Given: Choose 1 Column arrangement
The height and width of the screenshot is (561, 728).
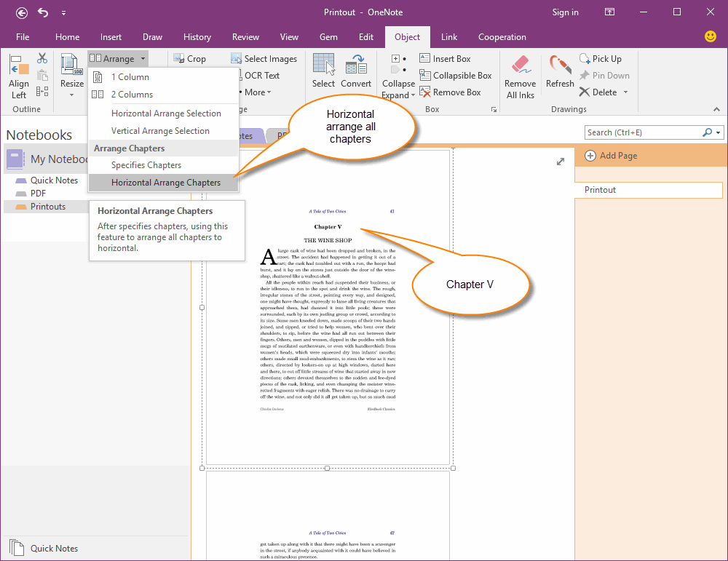Looking at the screenshot, I should click(x=163, y=77).
